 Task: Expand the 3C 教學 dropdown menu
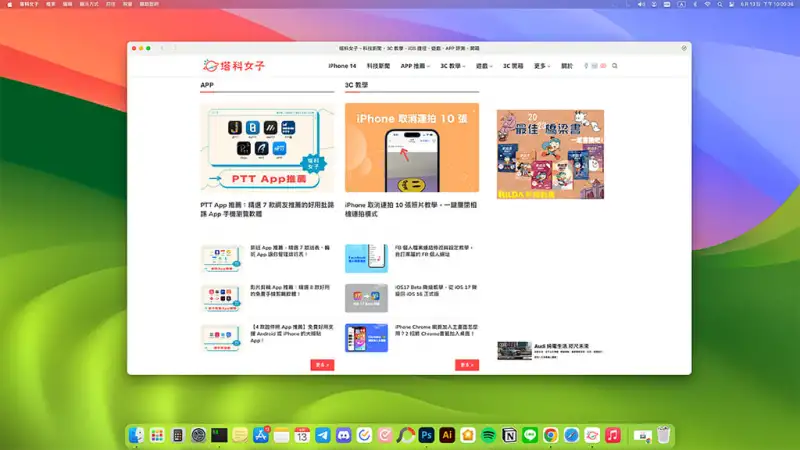point(453,66)
